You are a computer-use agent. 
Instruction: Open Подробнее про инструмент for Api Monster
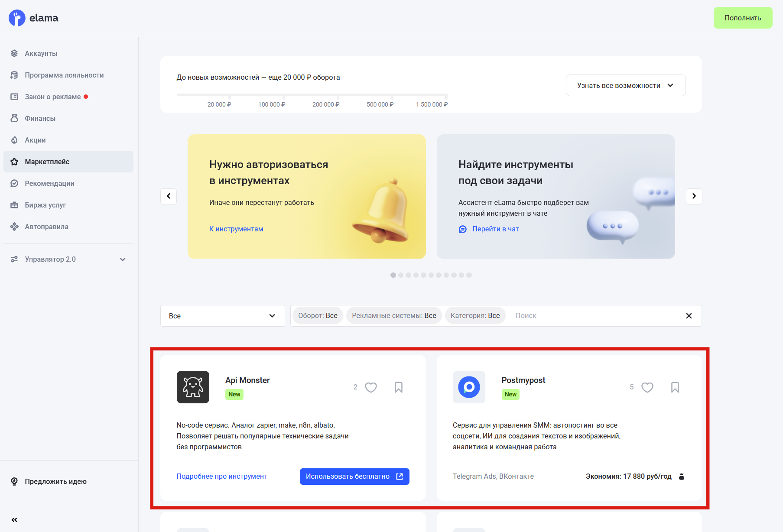click(222, 476)
